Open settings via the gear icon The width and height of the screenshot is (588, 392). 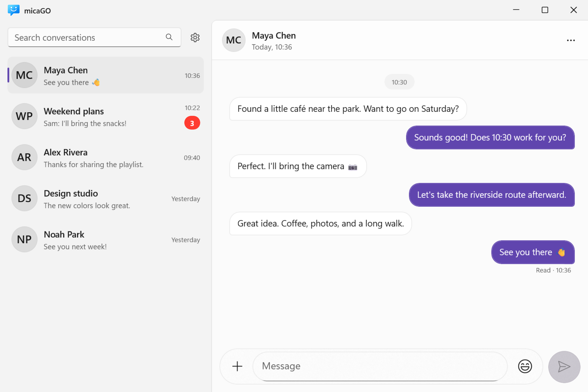(195, 37)
